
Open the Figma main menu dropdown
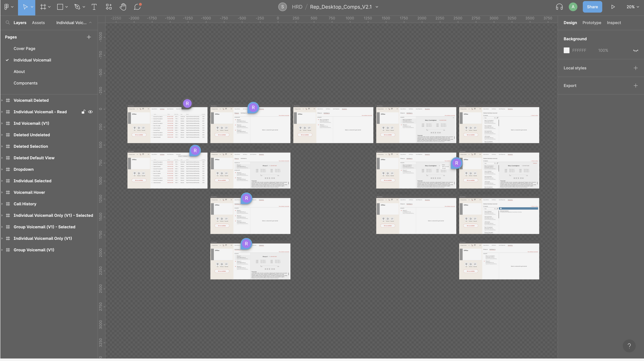[x=9, y=7]
